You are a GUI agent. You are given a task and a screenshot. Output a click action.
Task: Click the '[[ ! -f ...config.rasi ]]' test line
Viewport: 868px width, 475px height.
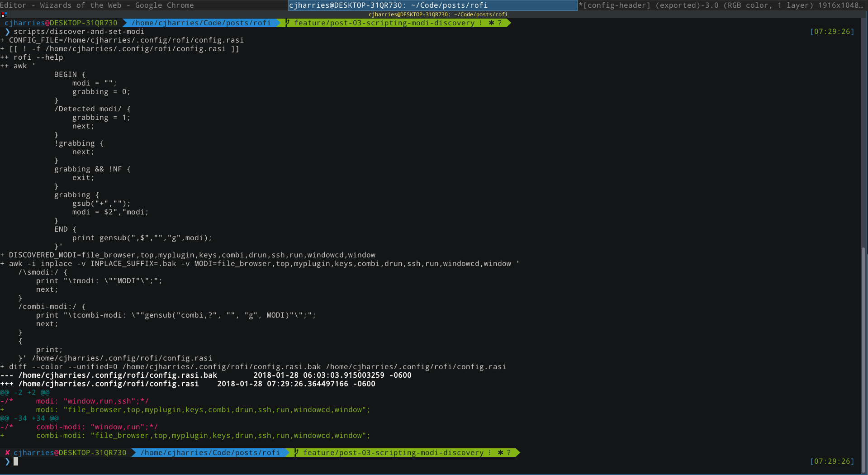click(x=120, y=49)
